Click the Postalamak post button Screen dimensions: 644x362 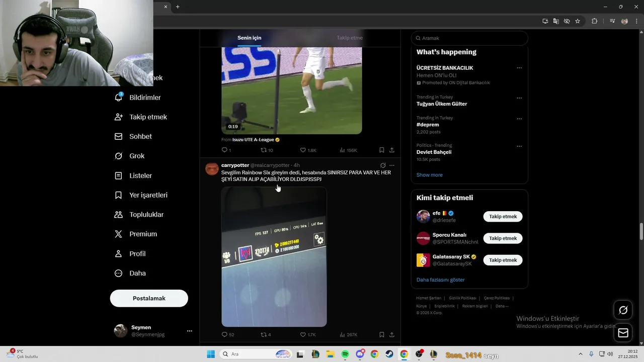click(149, 298)
